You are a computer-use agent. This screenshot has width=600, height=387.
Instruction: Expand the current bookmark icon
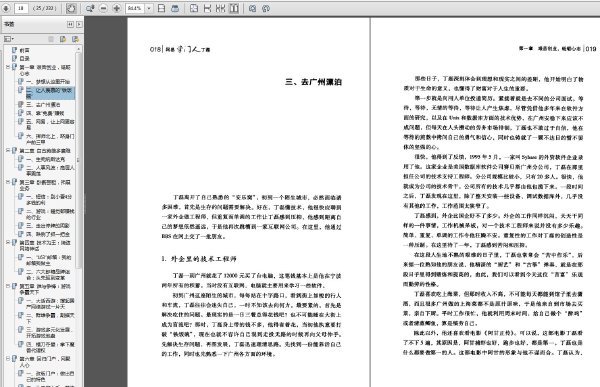tap(75, 39)
